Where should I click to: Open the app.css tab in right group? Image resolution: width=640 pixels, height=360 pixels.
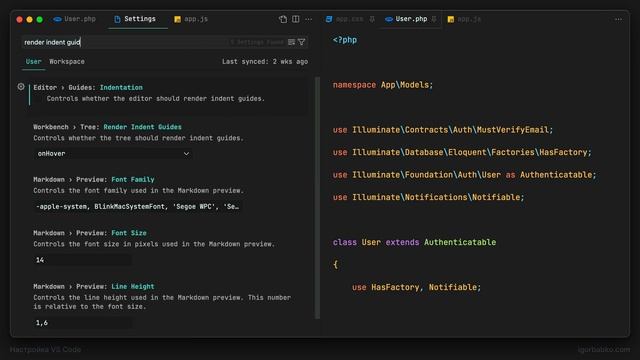350,19
